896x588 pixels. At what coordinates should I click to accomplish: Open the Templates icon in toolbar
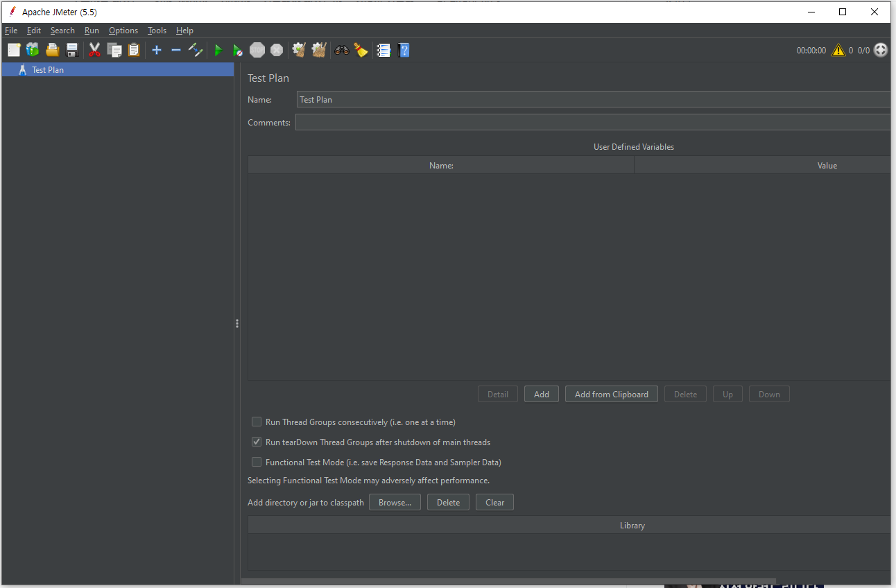pyautogui.click(x=33, y=50)
